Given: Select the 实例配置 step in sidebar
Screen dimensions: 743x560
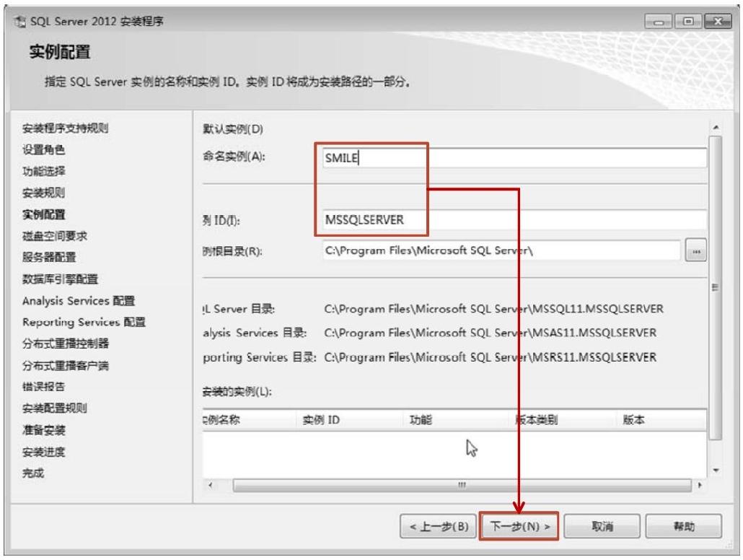Looking at the screenshot, I should coord(43,214).
